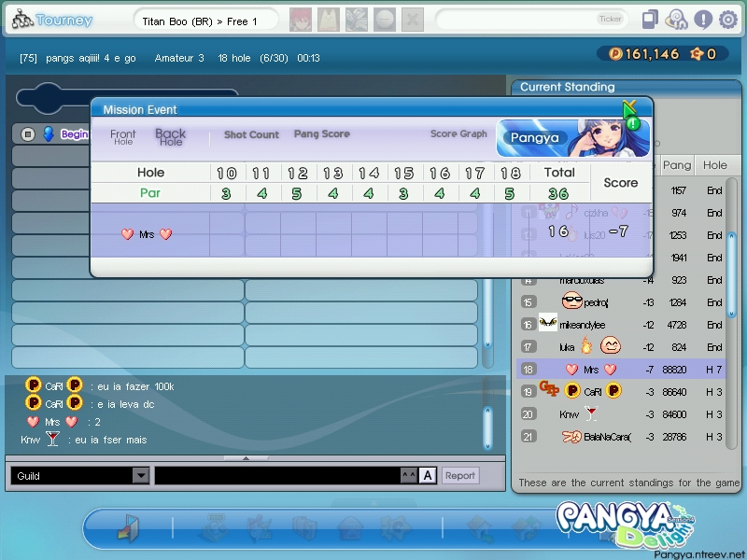The height and width of the screenshot is (560, 747).
Task: Click the square icon beside Begin
Action: pos(28,134)
